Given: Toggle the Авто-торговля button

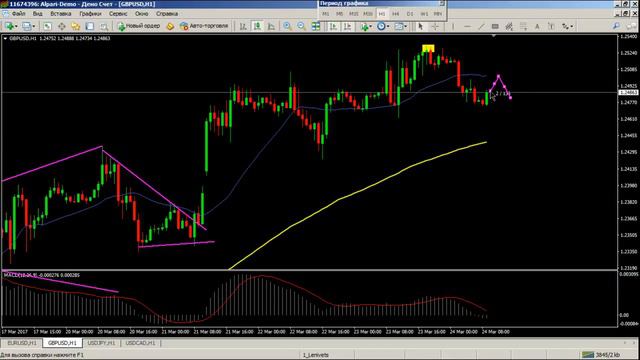Looking at the screenshot, I should pos(204,26).
